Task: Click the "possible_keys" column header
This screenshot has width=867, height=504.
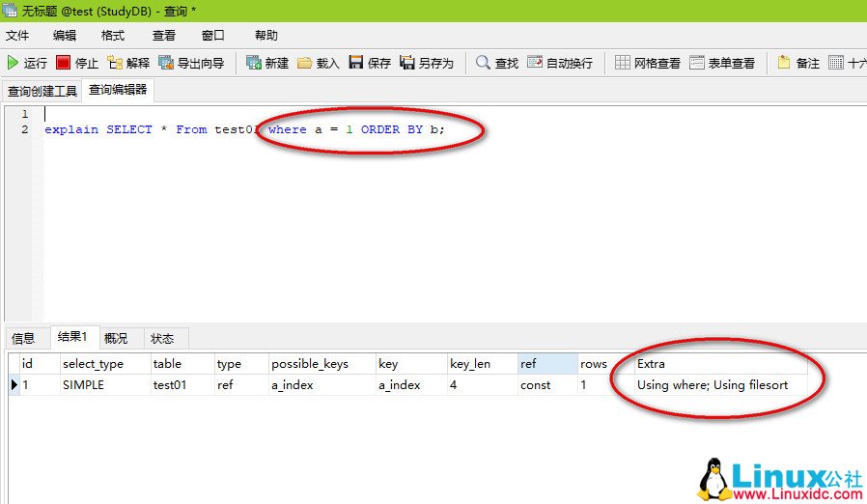Action: [x=322, y=363]
